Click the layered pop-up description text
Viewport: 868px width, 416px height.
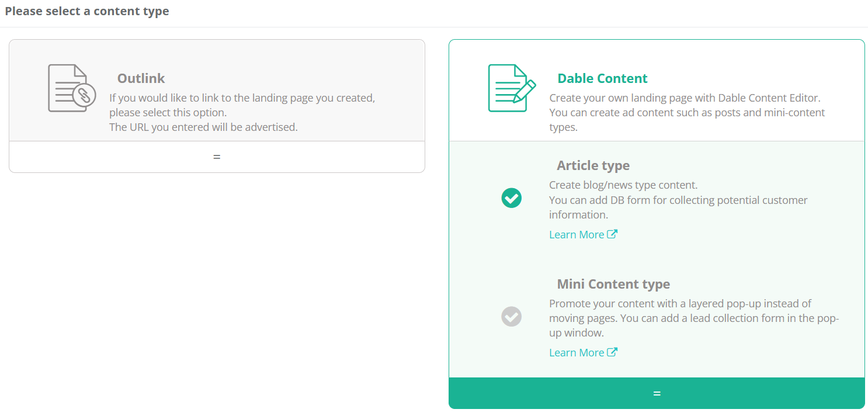click(x=694, y=318)
